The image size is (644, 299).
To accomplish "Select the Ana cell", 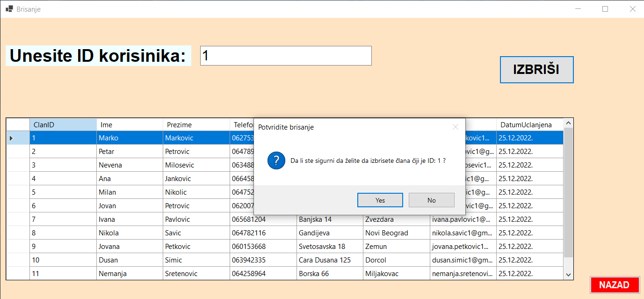I will [130, 179].
